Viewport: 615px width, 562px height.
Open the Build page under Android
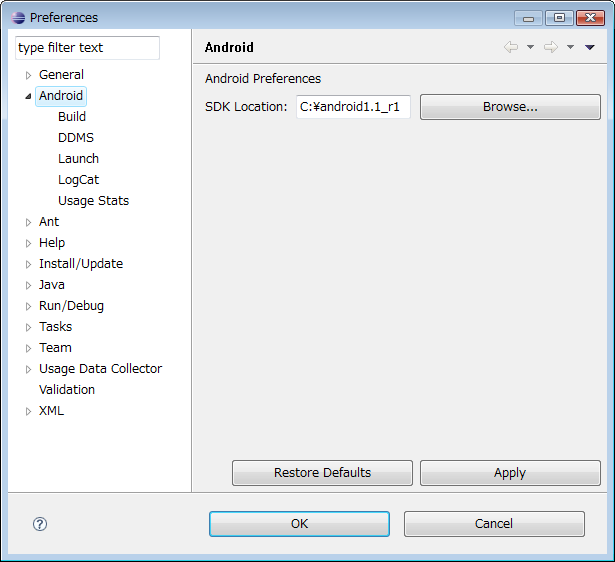72,116
